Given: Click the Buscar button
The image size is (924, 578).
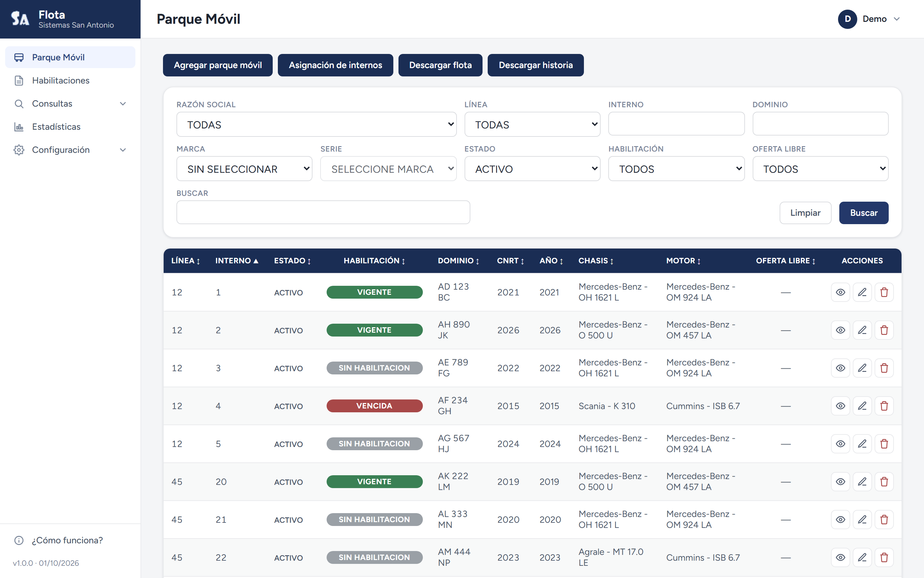Looking at the screenshot, I should tap(863, 213).
